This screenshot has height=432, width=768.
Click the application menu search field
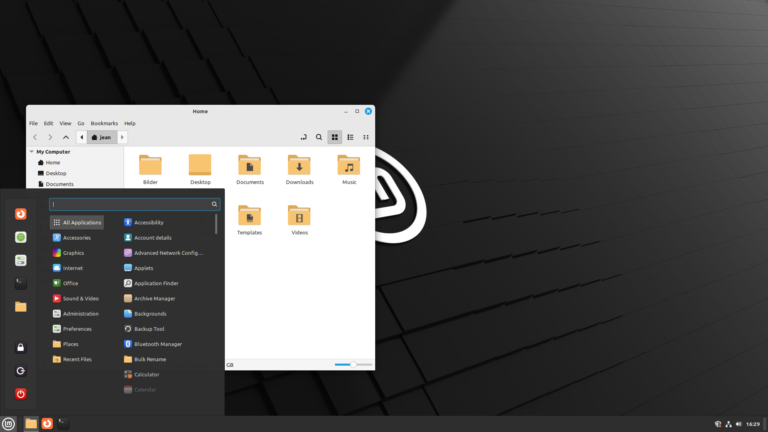[x=134, y=204]
